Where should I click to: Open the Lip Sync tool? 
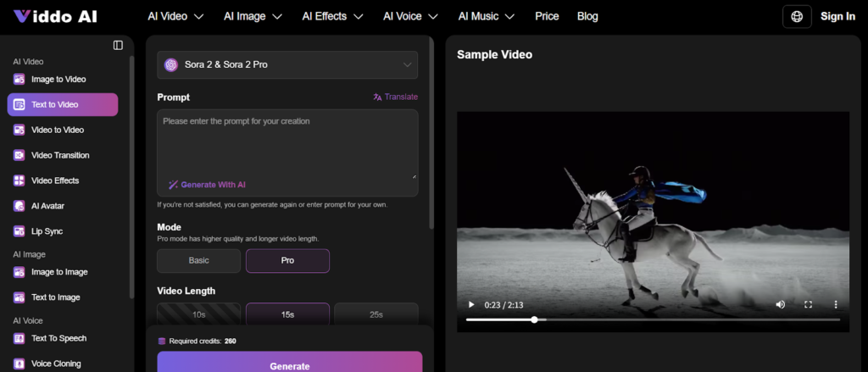coord(47,231)
